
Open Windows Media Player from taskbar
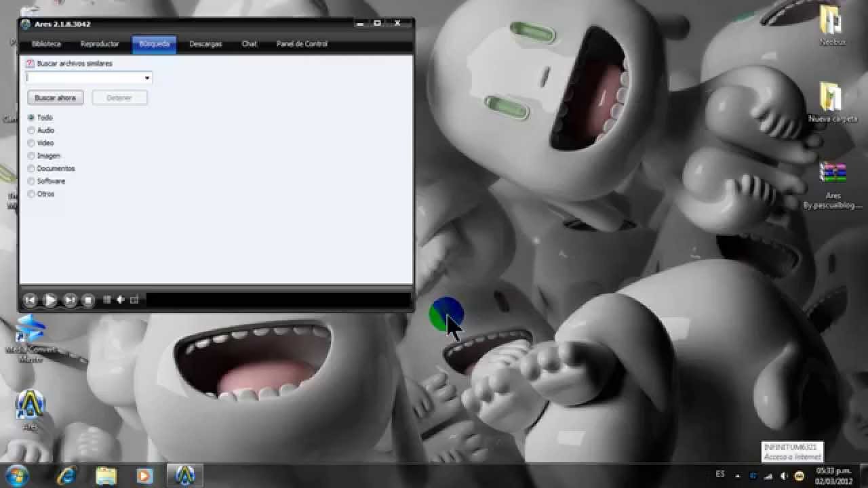tap(144, 476)
